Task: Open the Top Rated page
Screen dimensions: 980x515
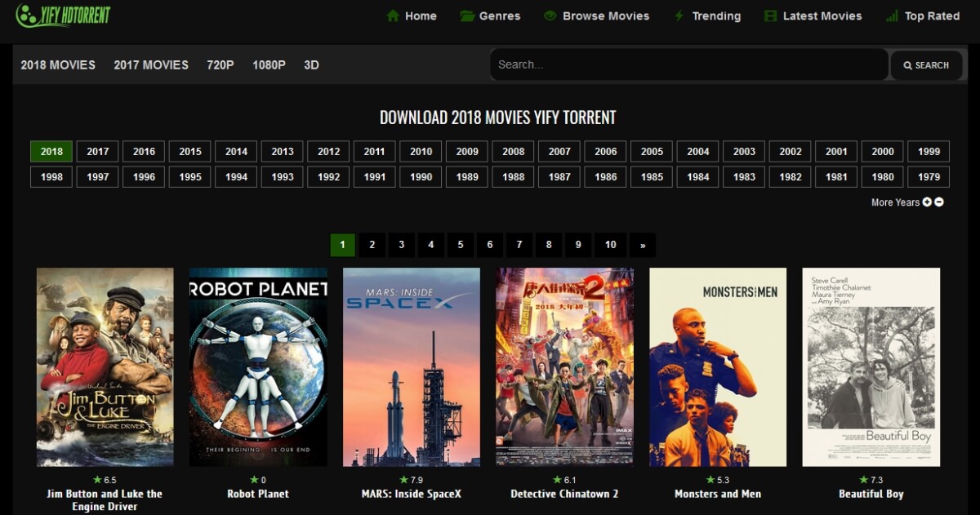Action: pyautogui.click(x=923, y=16)
